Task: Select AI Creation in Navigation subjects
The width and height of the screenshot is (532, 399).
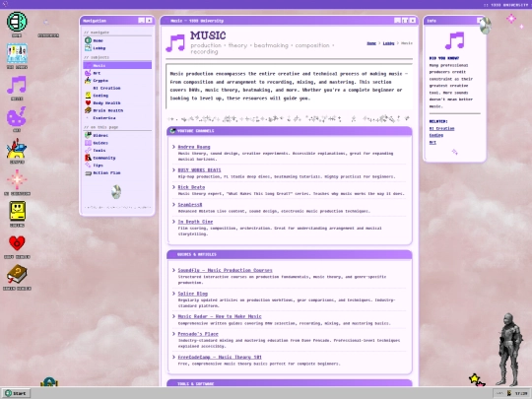Action: pos(117,88)
